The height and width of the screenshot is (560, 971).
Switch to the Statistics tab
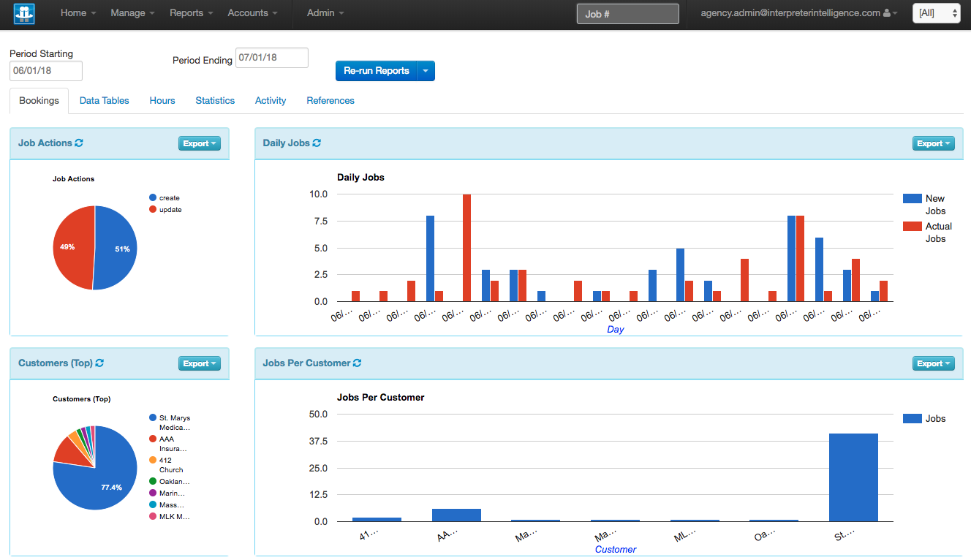click(x=215, y=101)
